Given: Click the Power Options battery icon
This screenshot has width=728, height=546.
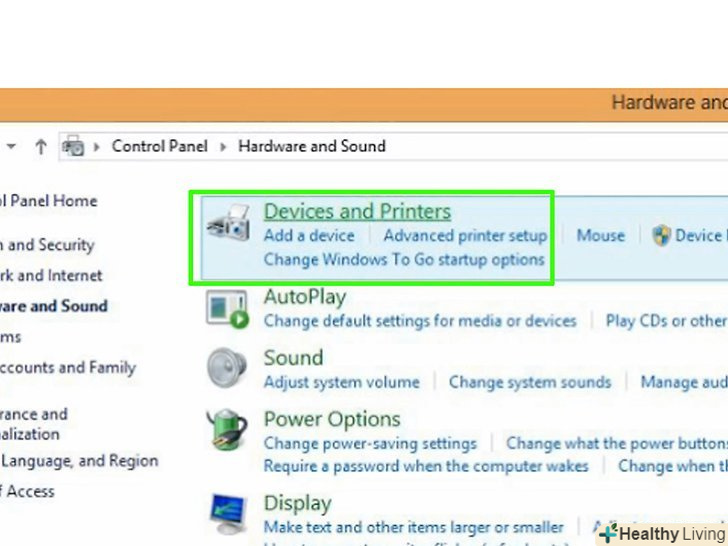Looking at the screenshot, I should (227, 429).
